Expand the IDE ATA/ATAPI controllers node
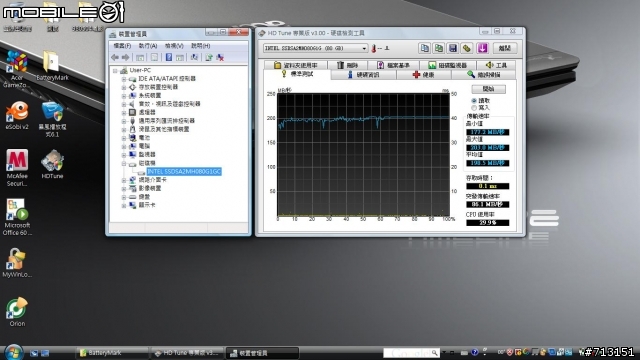The width and height of the screenshot is (640, 360). tap(124, 79)
